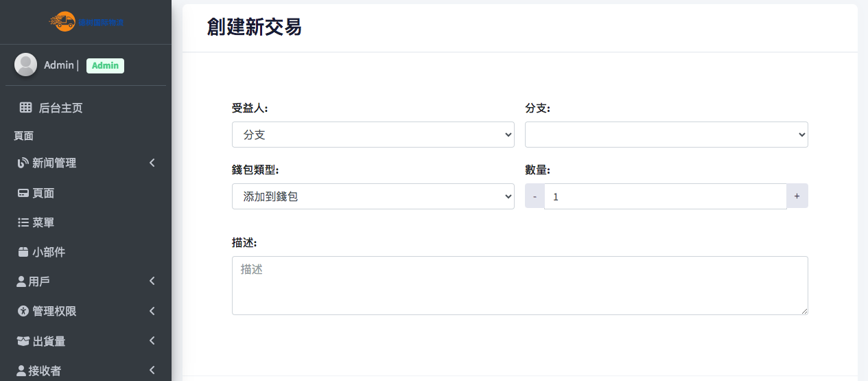The height and width of the screenshot is (381, 868).
Task: Click the green Admin badge
Action: point(105,65)
